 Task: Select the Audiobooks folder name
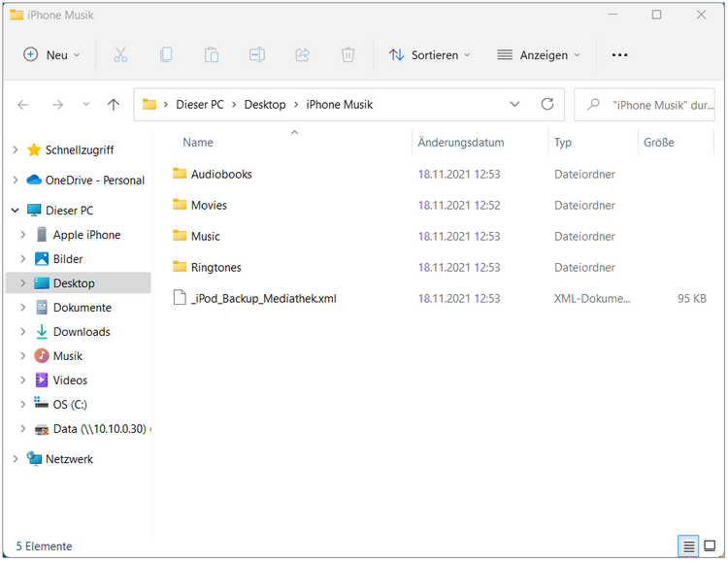221,174
